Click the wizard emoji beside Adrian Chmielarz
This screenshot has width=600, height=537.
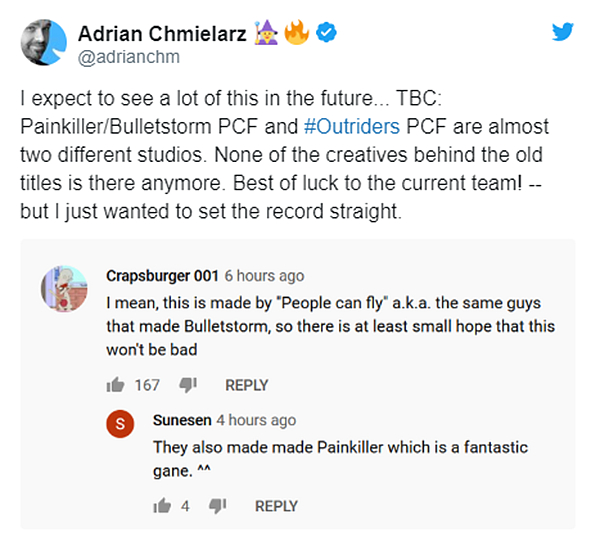pos(266,33)
